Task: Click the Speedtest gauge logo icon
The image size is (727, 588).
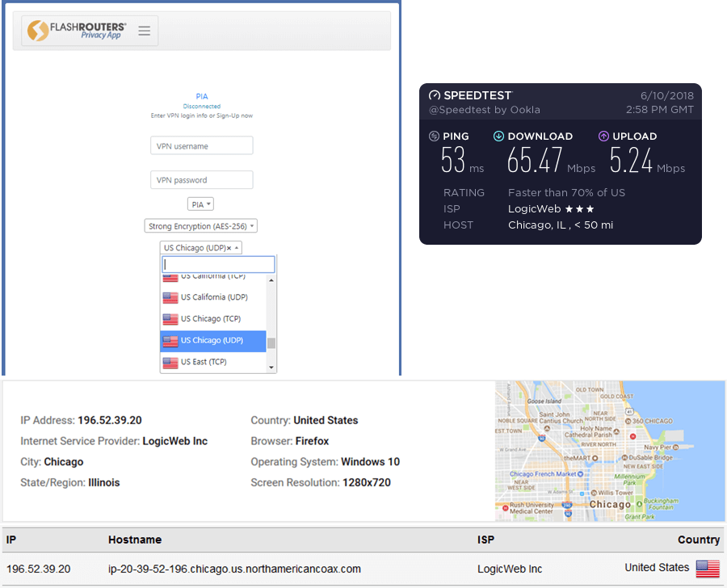Action: [x=435, y=95]
